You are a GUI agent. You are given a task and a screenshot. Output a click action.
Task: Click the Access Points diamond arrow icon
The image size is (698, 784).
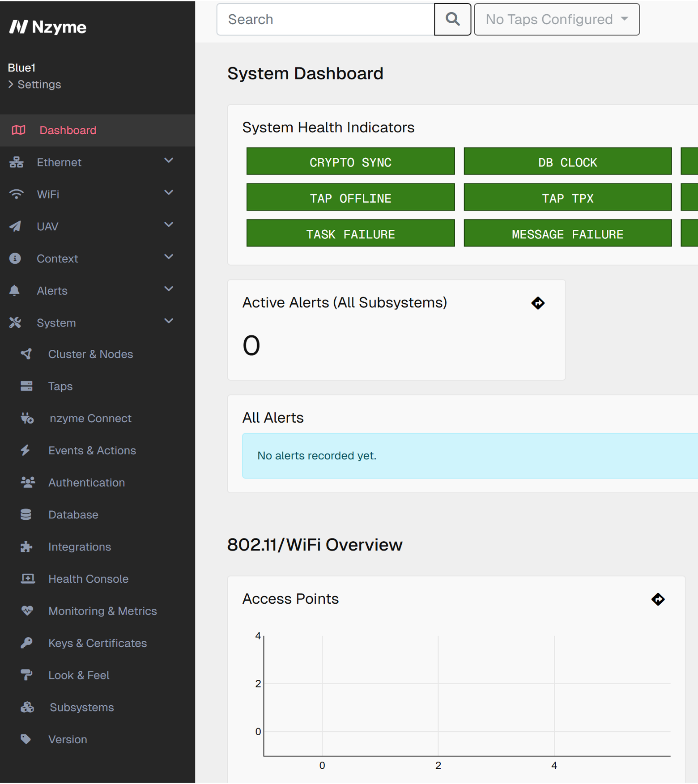(658, 599)
